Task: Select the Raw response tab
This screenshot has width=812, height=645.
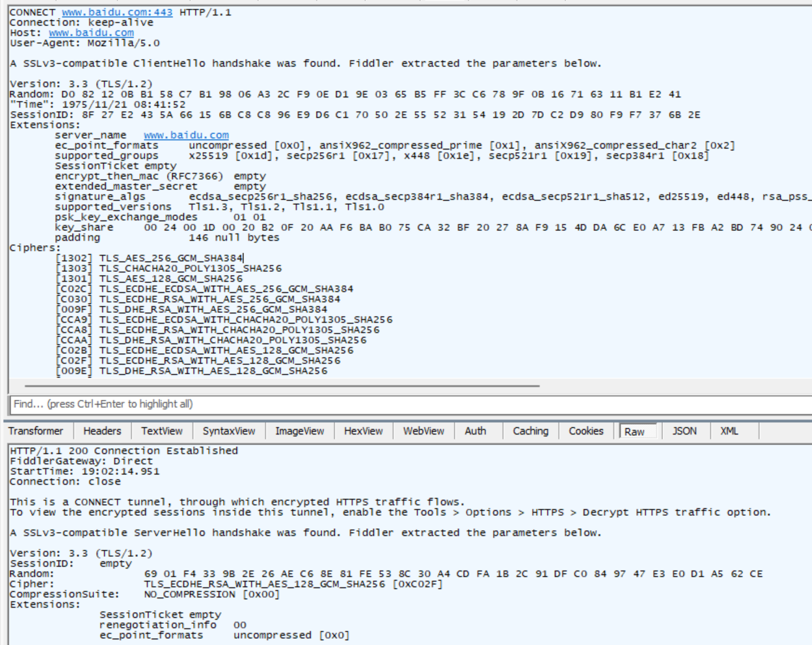Action: click(638, 431)
